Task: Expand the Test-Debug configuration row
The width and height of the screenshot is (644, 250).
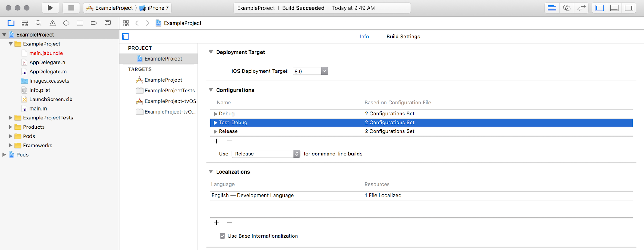Action: coord(215,123)
